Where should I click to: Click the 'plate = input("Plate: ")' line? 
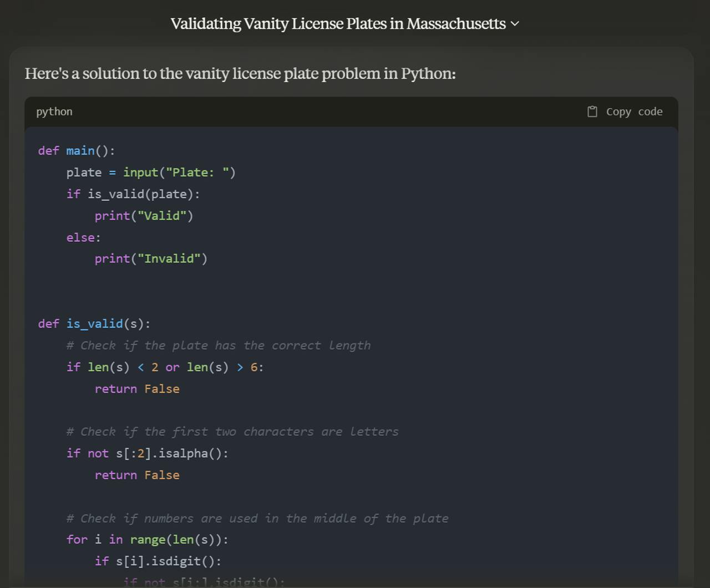click(x=151, y=173)
